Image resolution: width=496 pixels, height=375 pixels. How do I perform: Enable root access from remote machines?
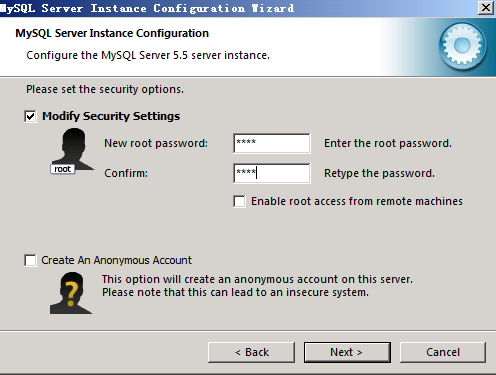point(239,201)
